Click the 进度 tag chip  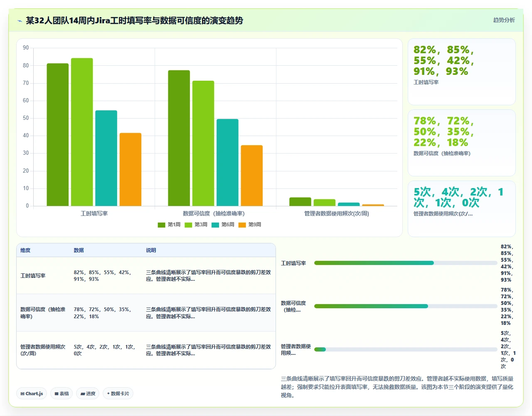click(88, 394)
